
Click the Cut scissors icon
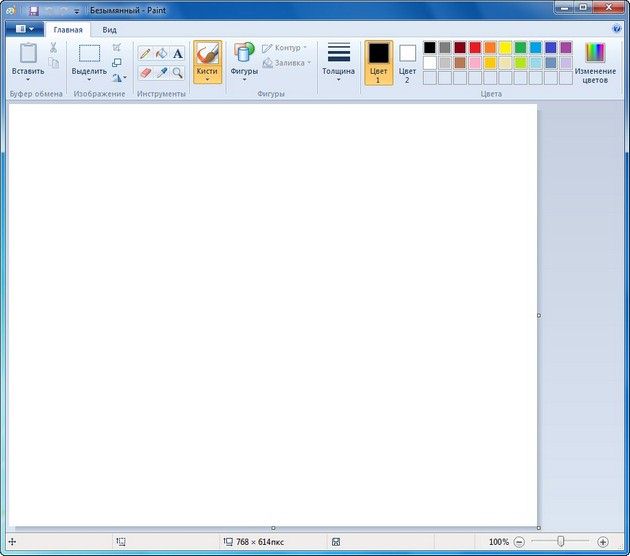pos(53,48)
